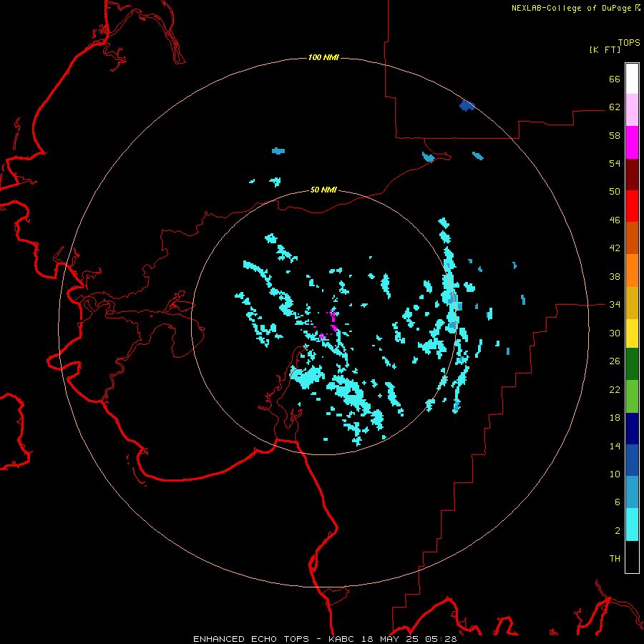Click the TH threshold label

pyautogui.click(x=615, y=559)
